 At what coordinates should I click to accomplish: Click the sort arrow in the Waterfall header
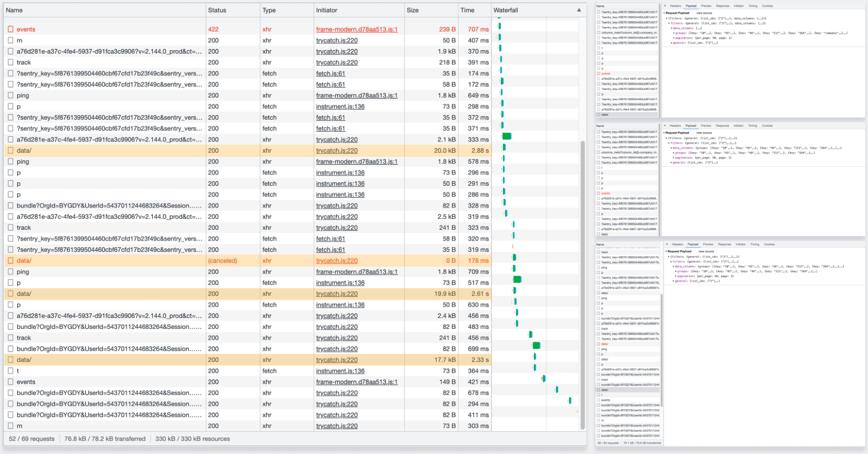coord(579,10)
